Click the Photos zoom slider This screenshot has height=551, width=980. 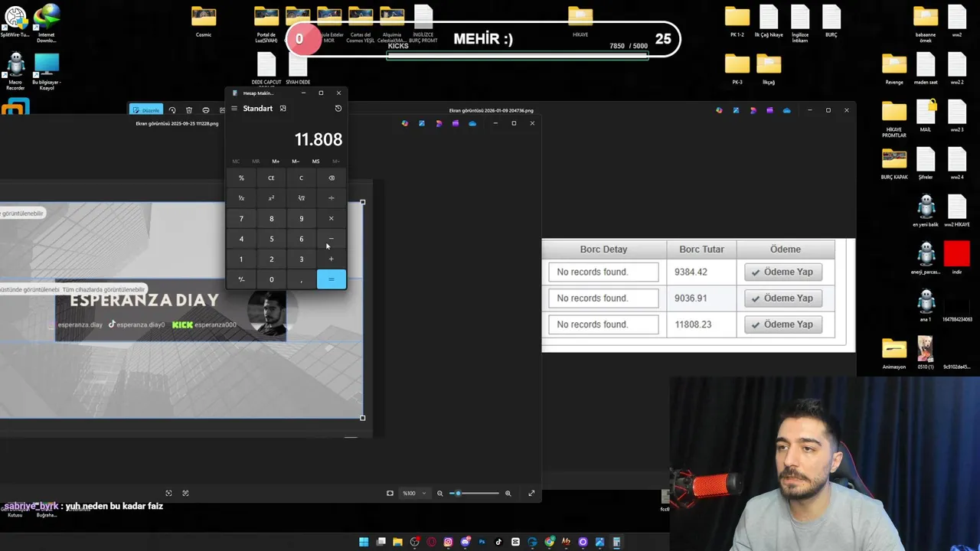click(474, 494)
